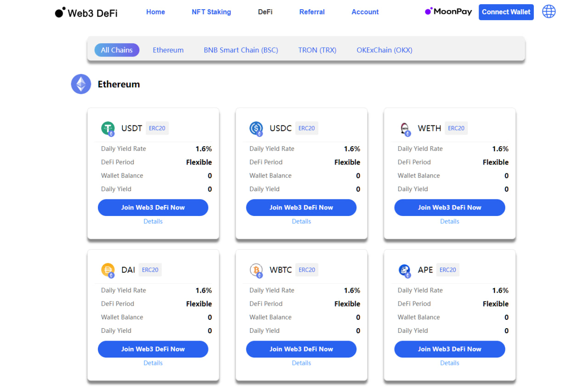This screenshot has width=588, height=387.
Task: Join Web3 DeFi Now for WBTC
Action: 301,349
